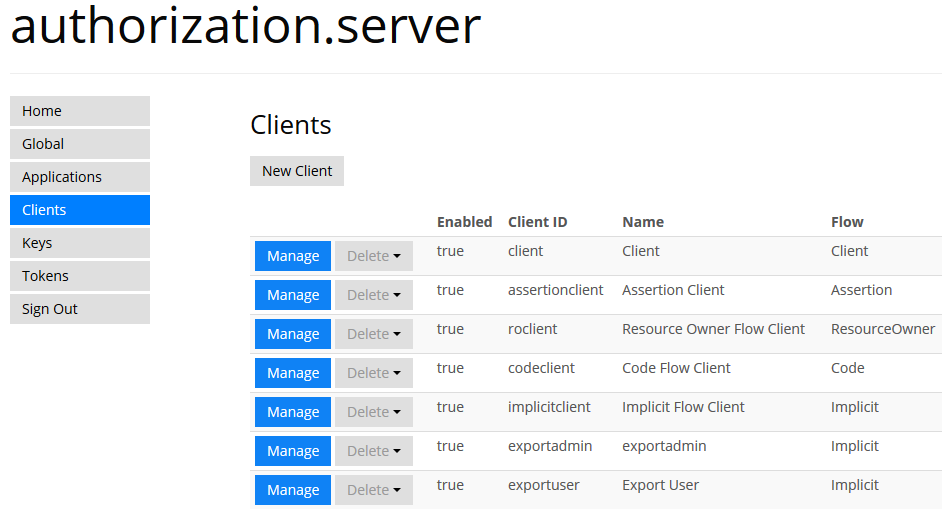Open Delete dropdown for exportadmin

coord(374,451)
